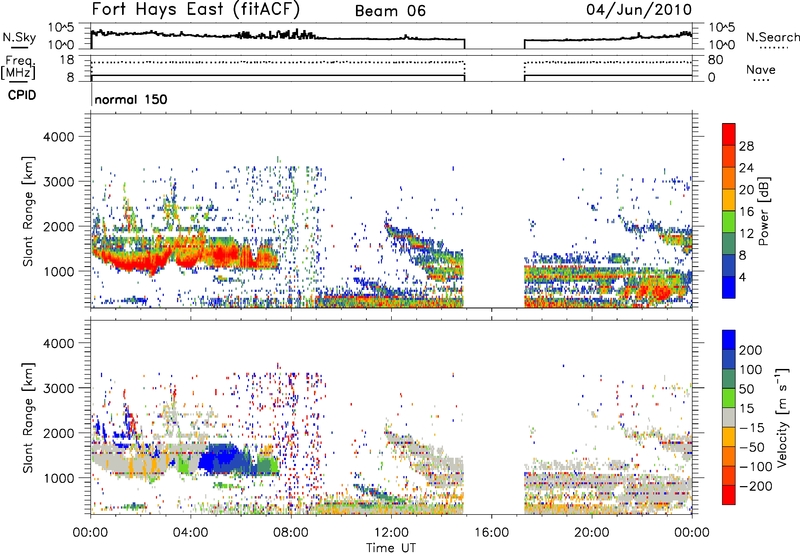Click the '18' frequency axis tick
Screen dimensions: 800x554
coord(67,60)
